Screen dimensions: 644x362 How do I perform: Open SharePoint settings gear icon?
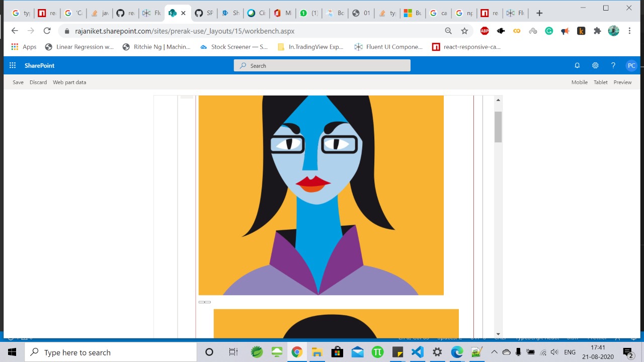click(x=595, y=65)
